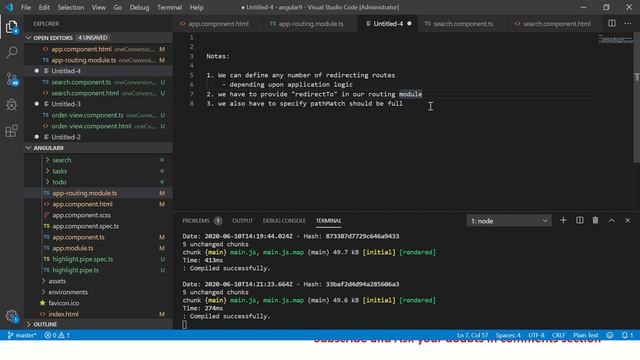Split the editor to the right
The image size is (640, 360).
pos(611,23)
